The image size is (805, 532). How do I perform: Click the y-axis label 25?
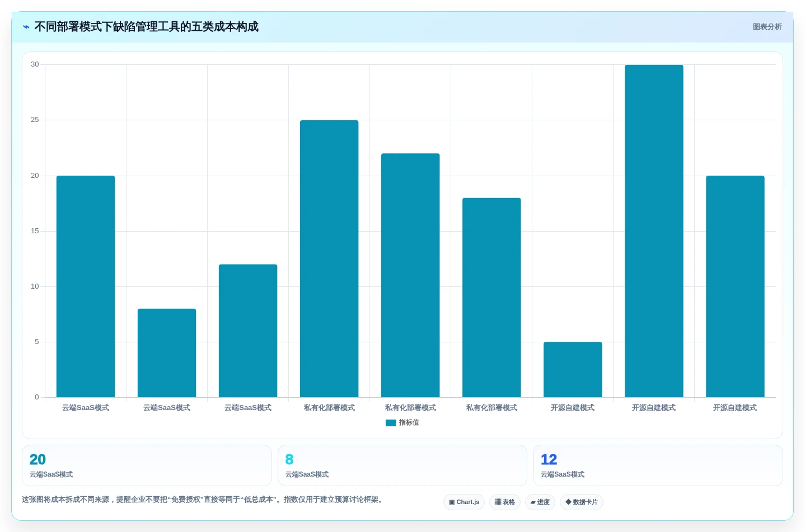pyautogui.click(x=35, y=120)
